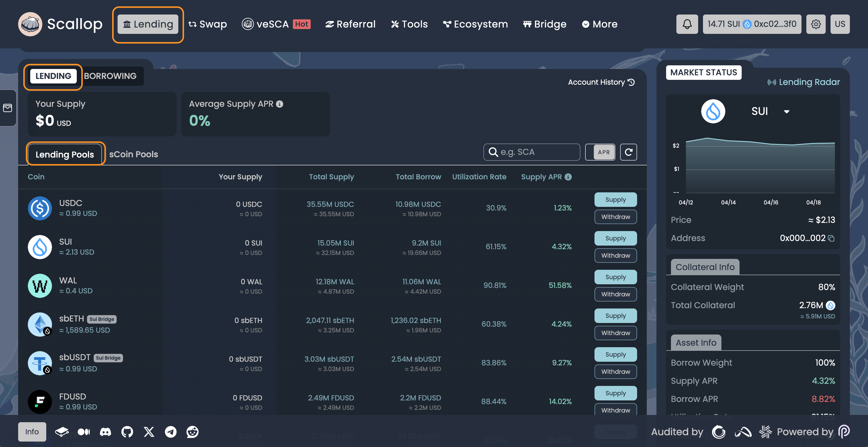The image size is (868, 447).
Task: Withdraw from the sbETH pool
Action: 616,333
